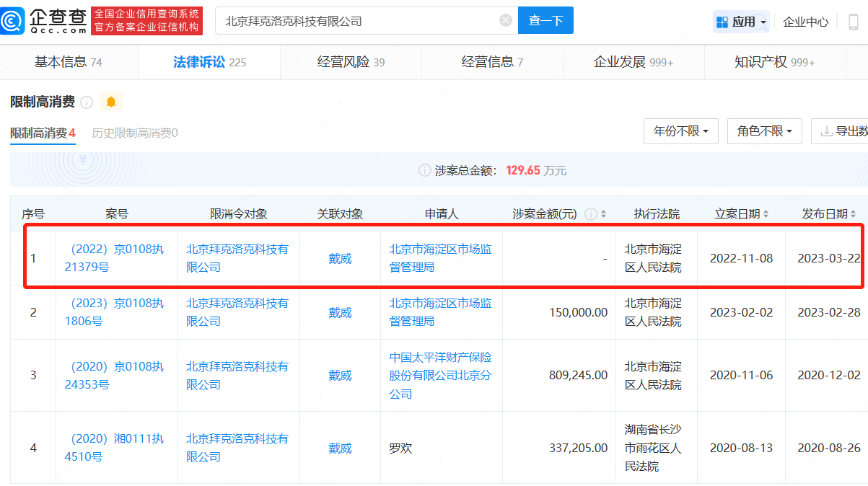Click court 湖南省长沙市雨花区人民法院
This screenshot has width=868, height=486.
(653, 448)
